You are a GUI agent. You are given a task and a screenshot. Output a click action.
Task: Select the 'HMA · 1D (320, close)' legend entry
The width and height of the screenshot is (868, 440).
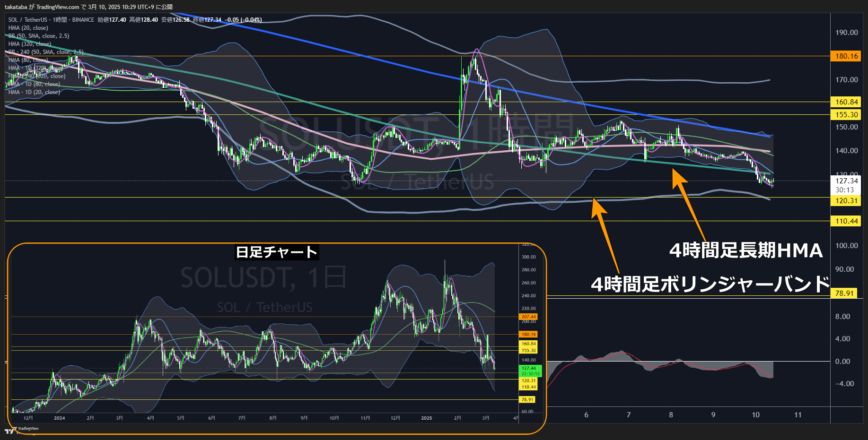pos(35,68)
